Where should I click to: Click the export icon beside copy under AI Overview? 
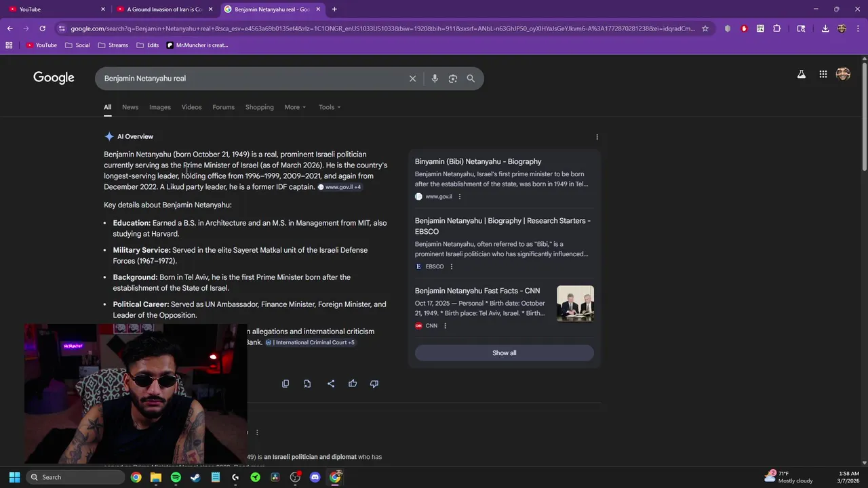click(x=307, y=384)
